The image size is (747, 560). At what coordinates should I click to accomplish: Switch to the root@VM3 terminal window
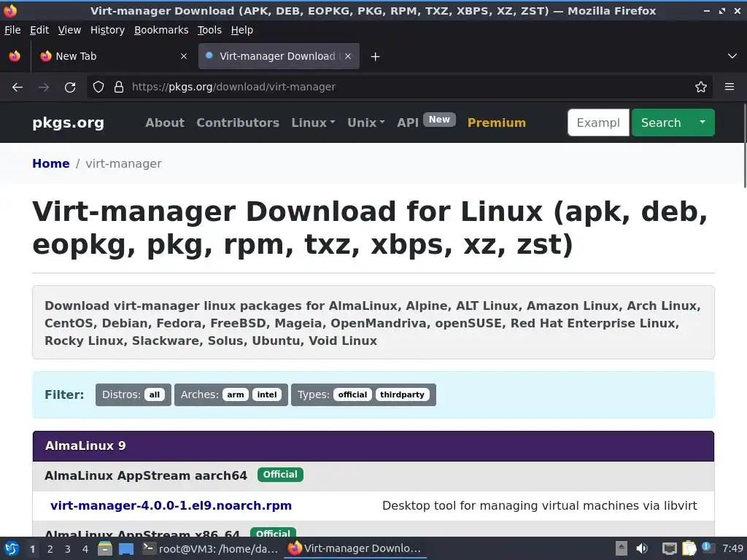(x=211, y=548)
